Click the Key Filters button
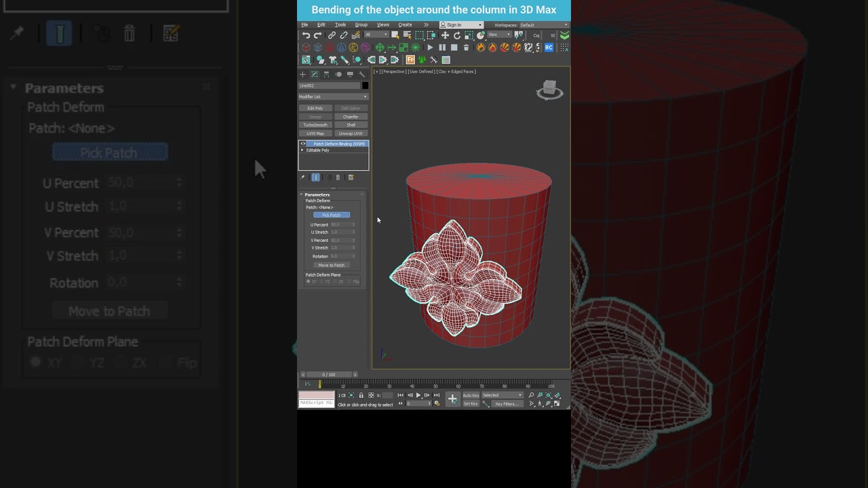 coord(507,404)
